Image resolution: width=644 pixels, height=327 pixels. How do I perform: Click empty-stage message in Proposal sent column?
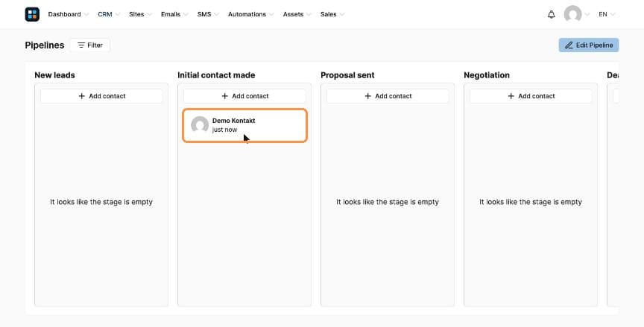[388, 202]
